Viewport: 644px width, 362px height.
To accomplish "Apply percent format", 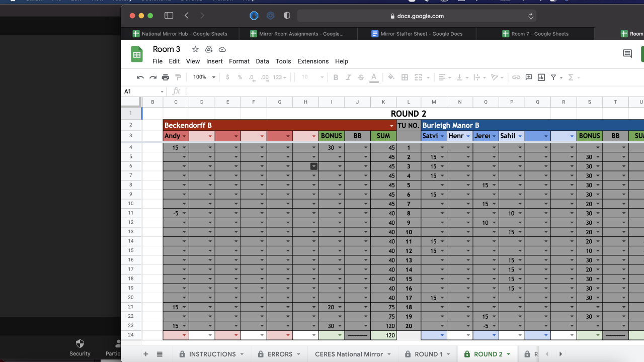I will click(240, 77).
